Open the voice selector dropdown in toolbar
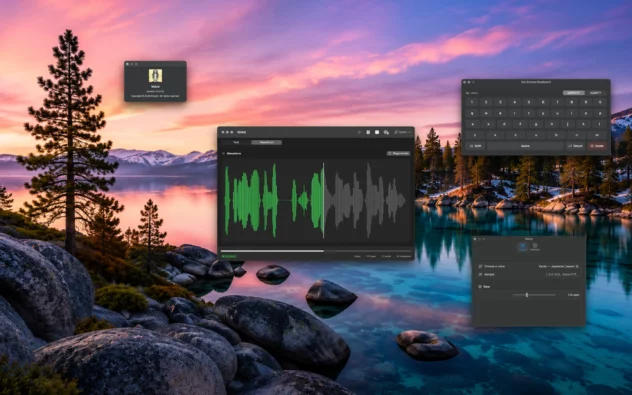 (402, 132)
